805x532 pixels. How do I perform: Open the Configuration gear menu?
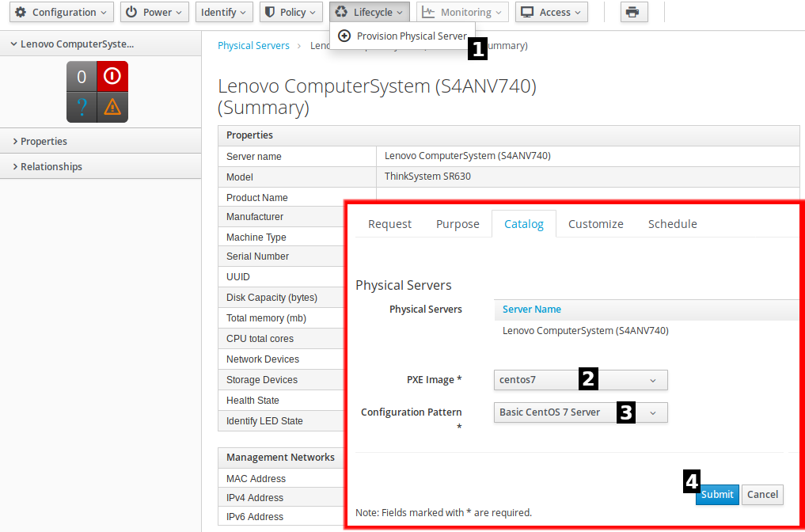[62, 12]
